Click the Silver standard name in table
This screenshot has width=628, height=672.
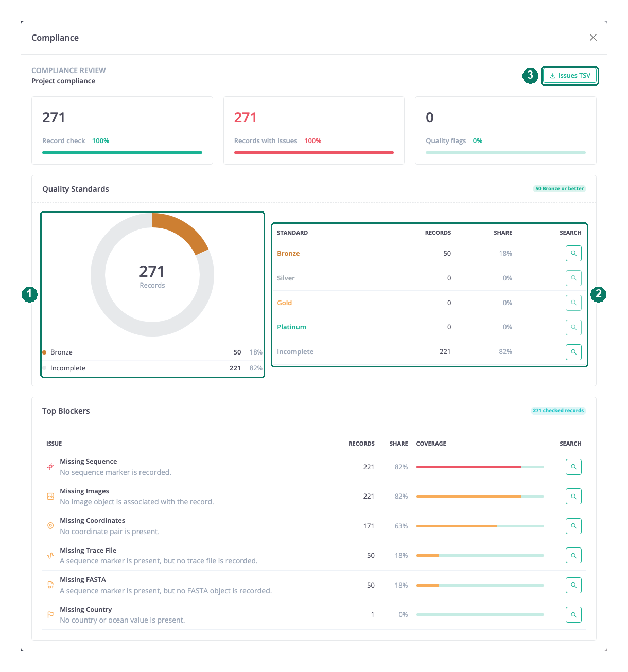(x=286, y=278)
